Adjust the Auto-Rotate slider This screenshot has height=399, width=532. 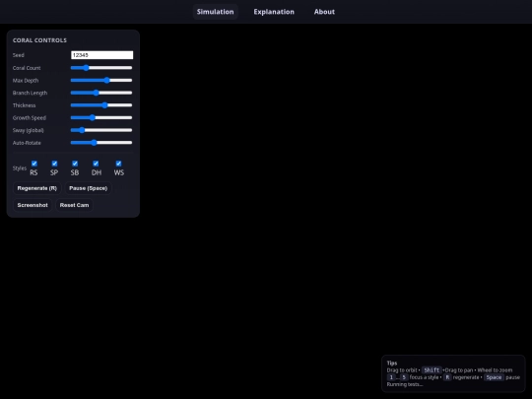(101, 143)
